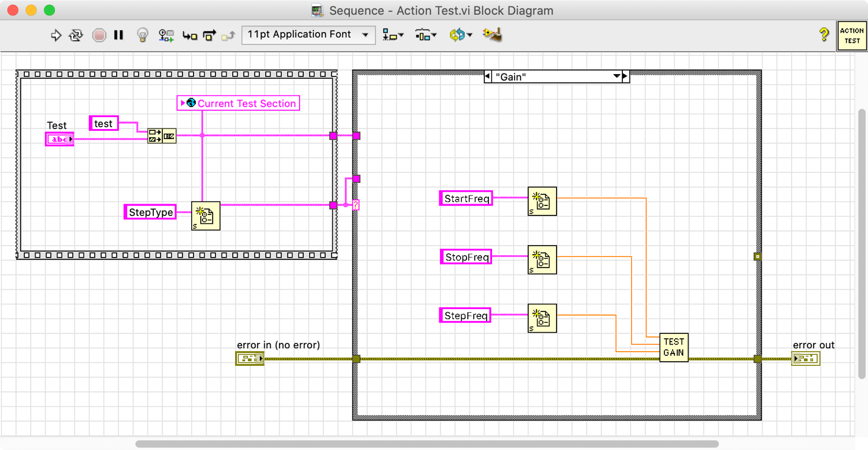This screenshot has width=868, height=450.
Task: Select the TEST GAIN subVI node
Action: [x=674, y=347]
